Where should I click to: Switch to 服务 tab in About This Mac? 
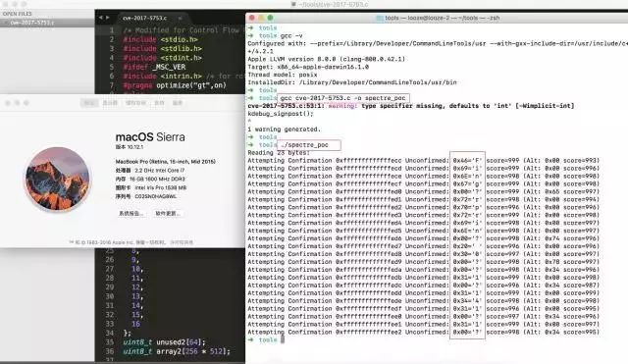178,103
